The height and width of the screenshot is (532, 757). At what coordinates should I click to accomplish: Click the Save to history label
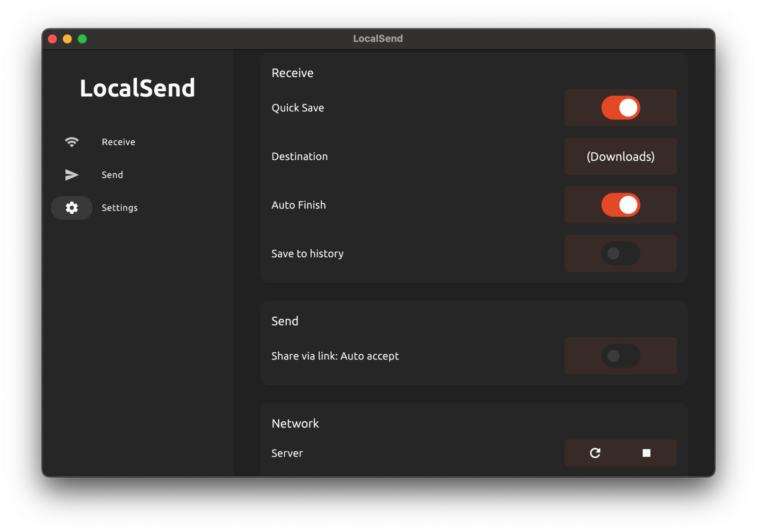308,254
